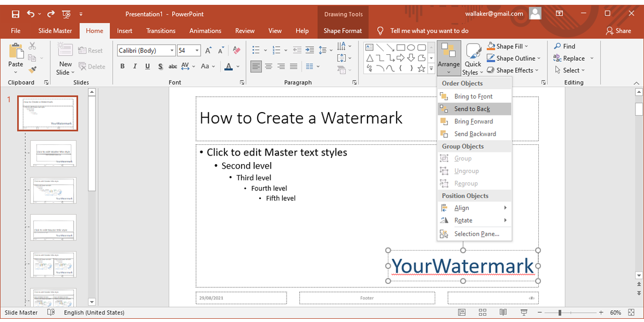This screenshot has width=644, height=322.
Task: Select the Text Box shape icon
Action: point(370,47)
